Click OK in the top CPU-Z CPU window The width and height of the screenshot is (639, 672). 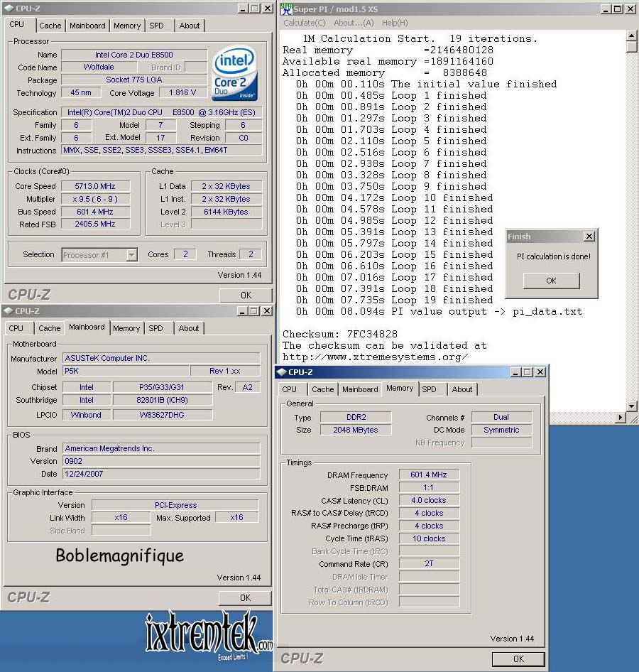tap(246, 296)
